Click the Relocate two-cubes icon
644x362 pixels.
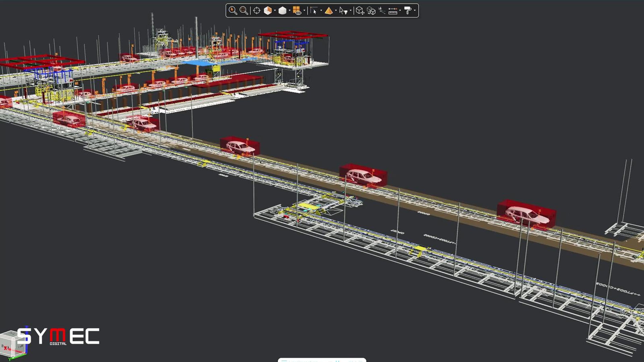[371, 11]
